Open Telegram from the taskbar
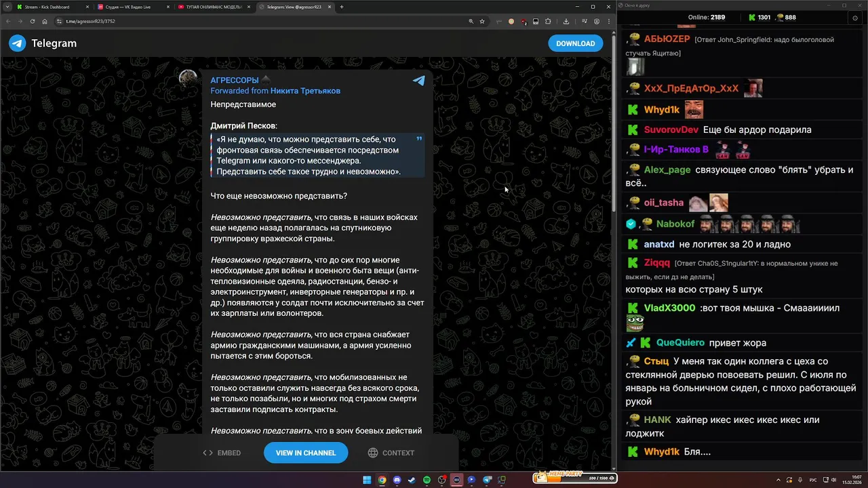 point(486,480)
